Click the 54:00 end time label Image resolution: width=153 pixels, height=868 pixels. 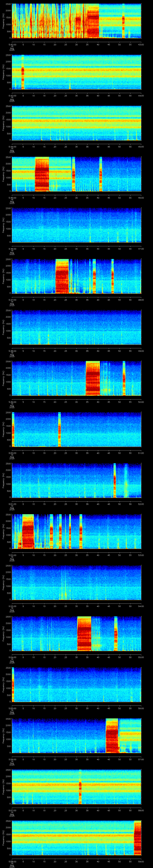pos(141,606)
